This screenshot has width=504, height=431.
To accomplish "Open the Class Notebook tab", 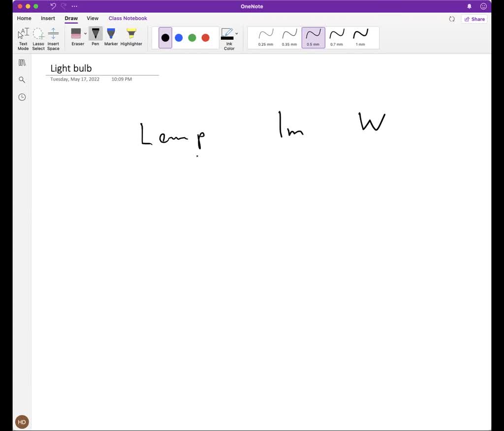I will (x=127, y=18).
